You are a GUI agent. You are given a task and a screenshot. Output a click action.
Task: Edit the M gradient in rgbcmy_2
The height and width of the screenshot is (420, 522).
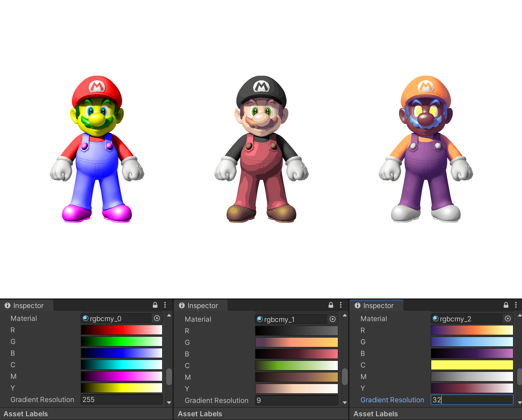pos(472,376)
